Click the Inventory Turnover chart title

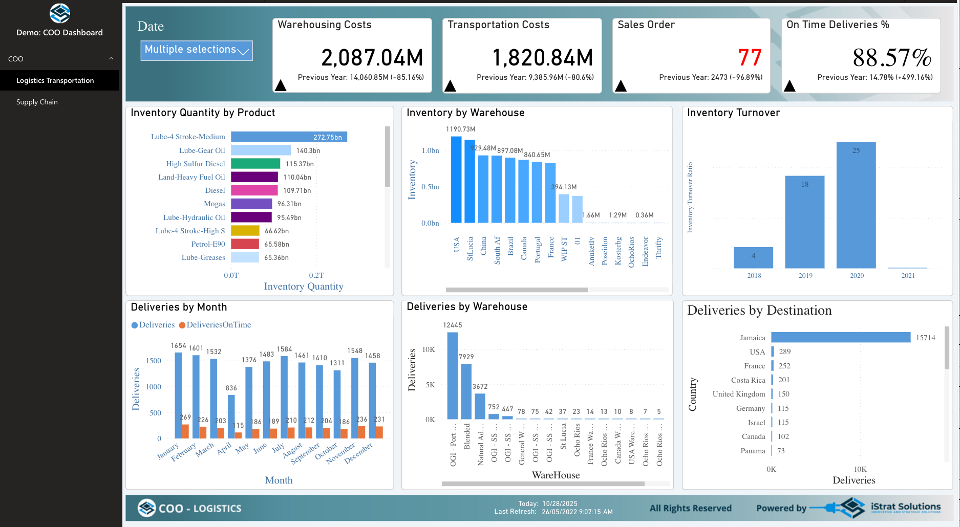click(733, 113)
